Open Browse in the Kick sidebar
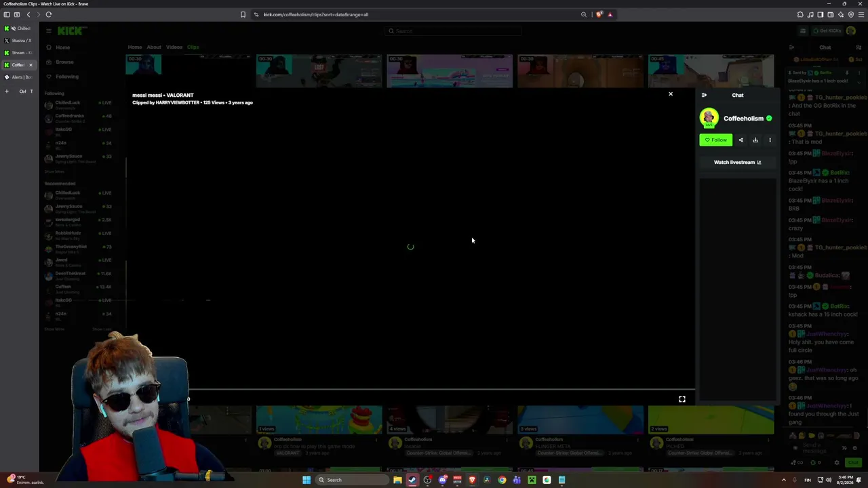Image resolution: width=868 pixels, height=488 pixels. [64, 62]
